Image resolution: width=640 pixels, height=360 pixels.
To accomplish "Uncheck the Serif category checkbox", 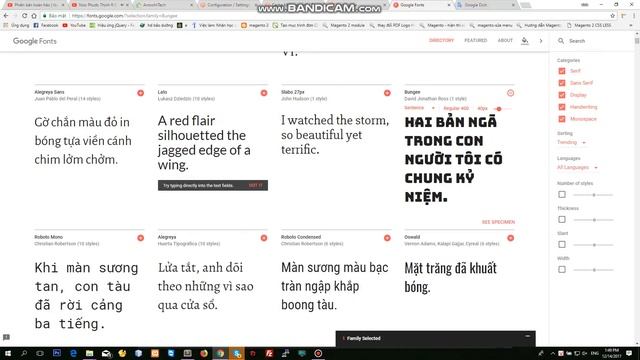I will coord(562,71).
